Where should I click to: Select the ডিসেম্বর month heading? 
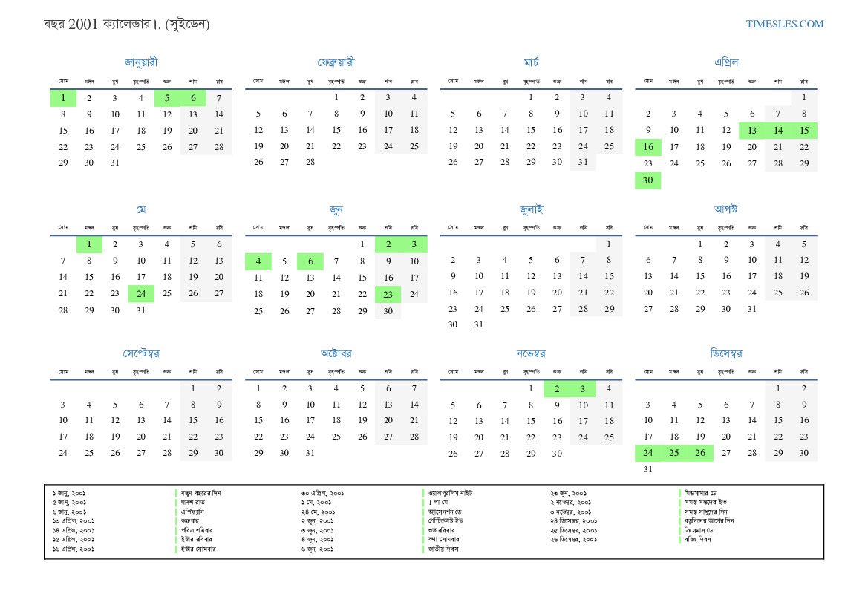(725, 353)
